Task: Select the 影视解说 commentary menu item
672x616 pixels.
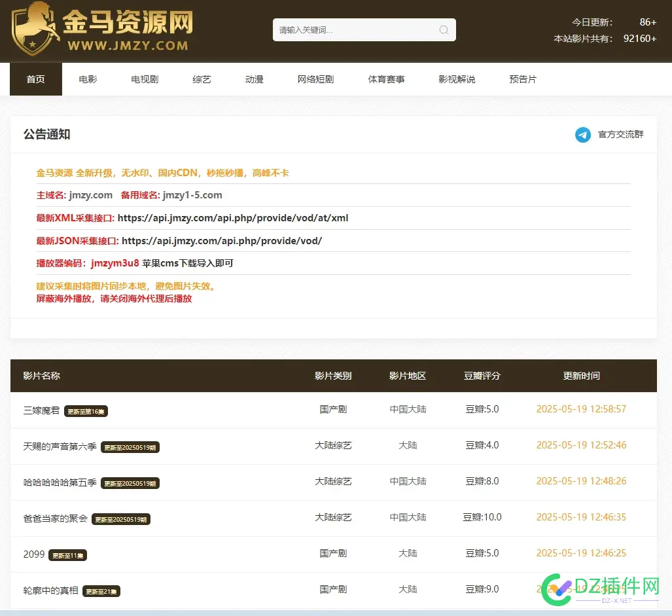Action: 457,79
